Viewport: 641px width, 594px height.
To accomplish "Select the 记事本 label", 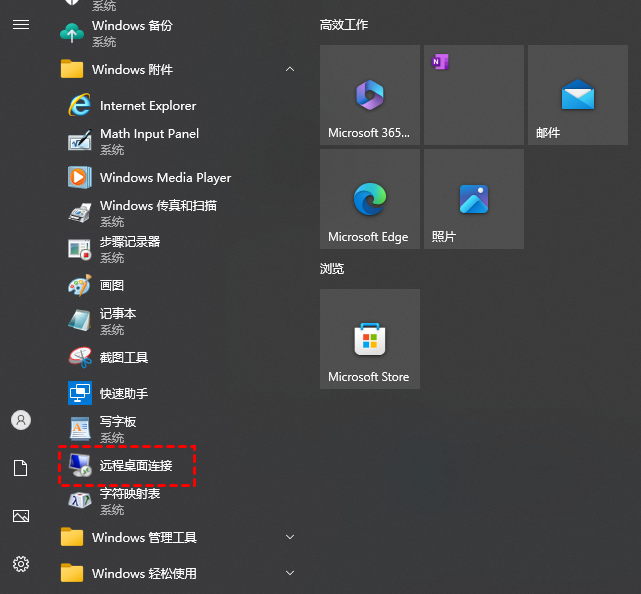I will tap(118, 314).
